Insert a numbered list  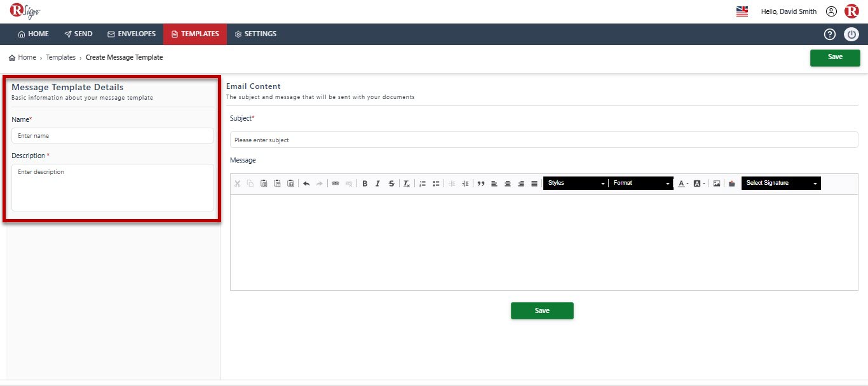423,183
